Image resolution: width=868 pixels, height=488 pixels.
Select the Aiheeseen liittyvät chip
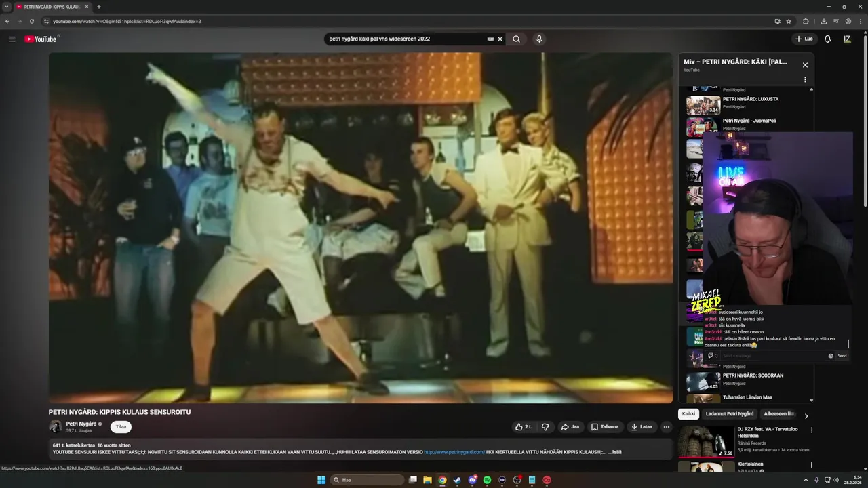tap(780, 414)
